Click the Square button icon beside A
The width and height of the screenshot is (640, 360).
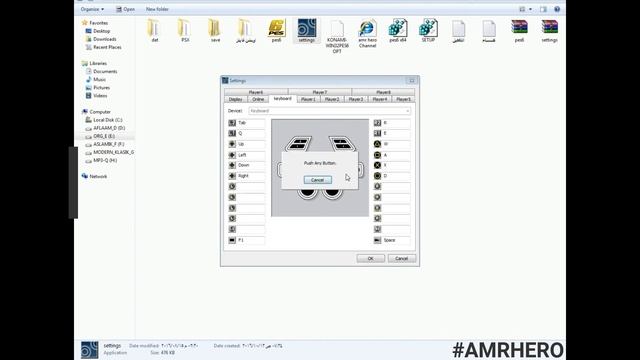(377, 155)
